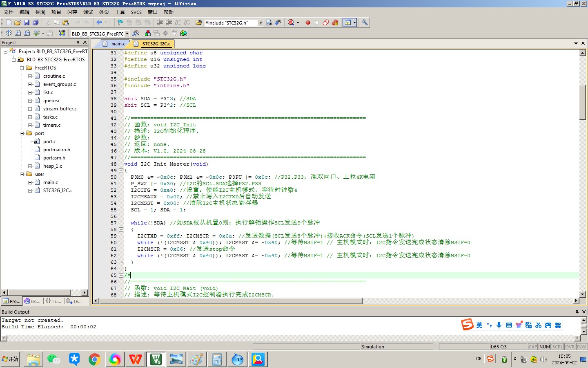This screenshot has width=588, height=368.
Task: Disable all breakpoints with the hollow red circles icon
Action: tap(326, 23)
